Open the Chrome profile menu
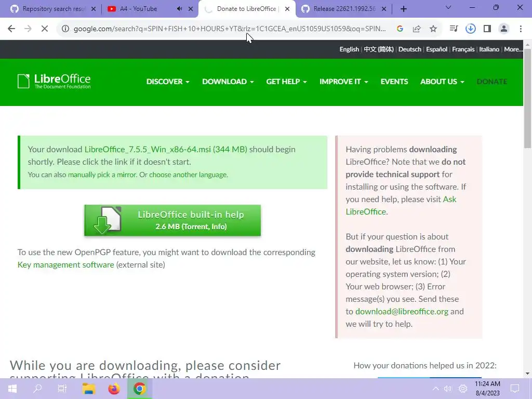The image size is (532, 399). [504, 29]
